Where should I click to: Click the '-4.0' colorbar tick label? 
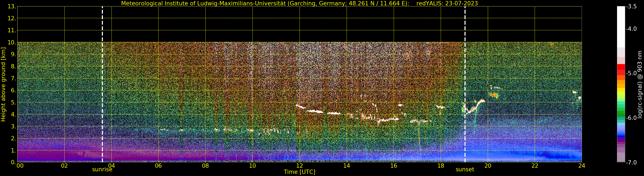(x=631, y=29)
